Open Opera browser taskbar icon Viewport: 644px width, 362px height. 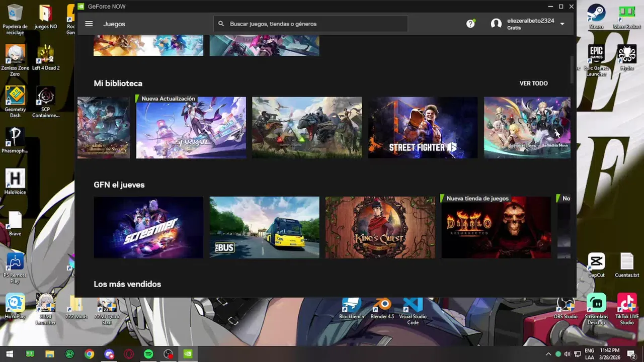click(x=129, y=354)
